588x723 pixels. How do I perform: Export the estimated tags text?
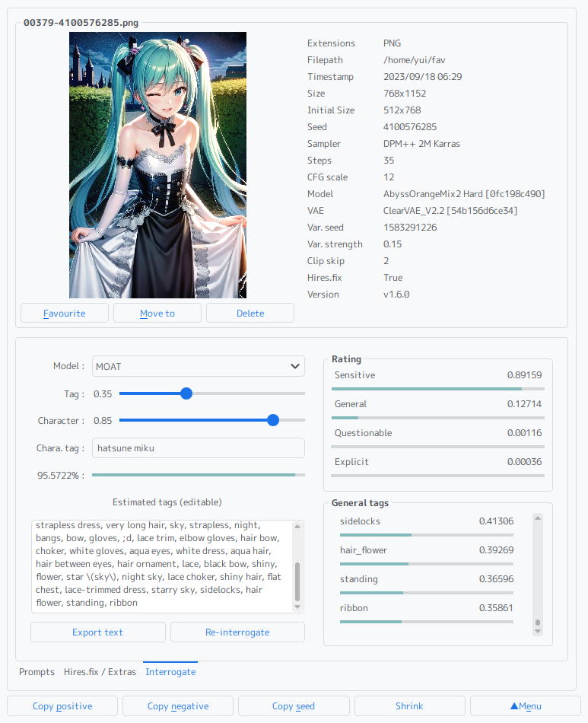[x=97, y=632]
